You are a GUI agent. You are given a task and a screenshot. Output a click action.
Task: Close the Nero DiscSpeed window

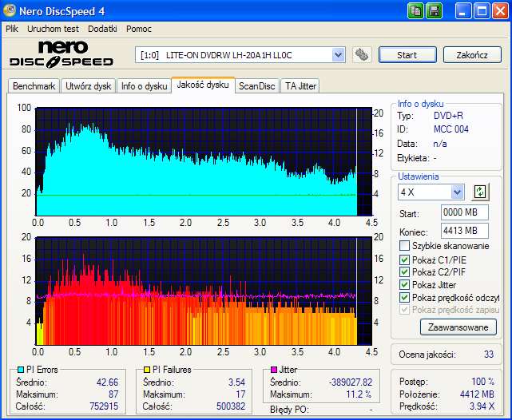coord(500,11)
